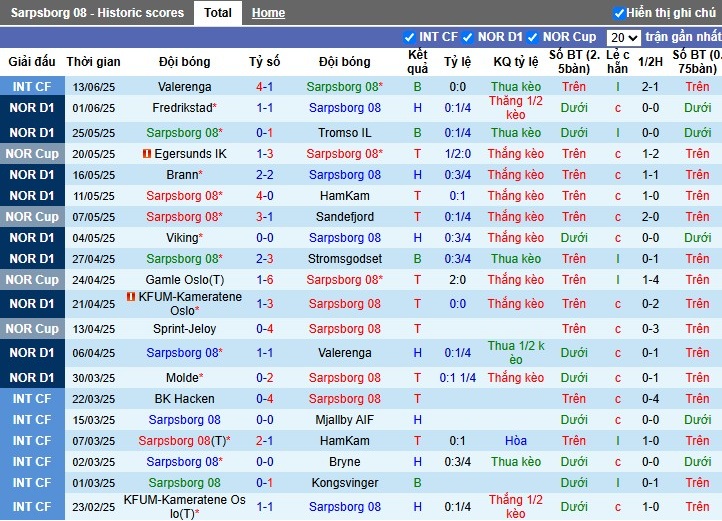Select the KQ tỷ lệ column header

pyautogui.click(x=516, y=62)
